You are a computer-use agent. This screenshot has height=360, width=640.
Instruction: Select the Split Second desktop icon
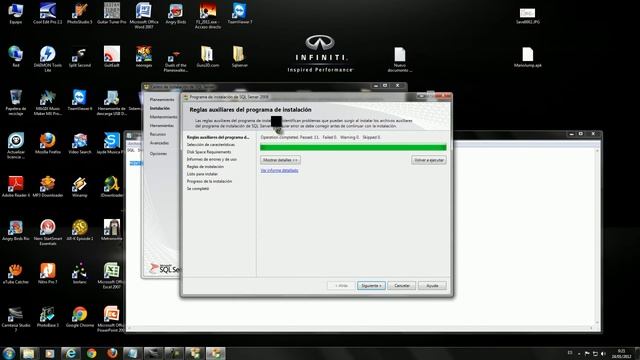pyautogui.click(x=80, y=56)
